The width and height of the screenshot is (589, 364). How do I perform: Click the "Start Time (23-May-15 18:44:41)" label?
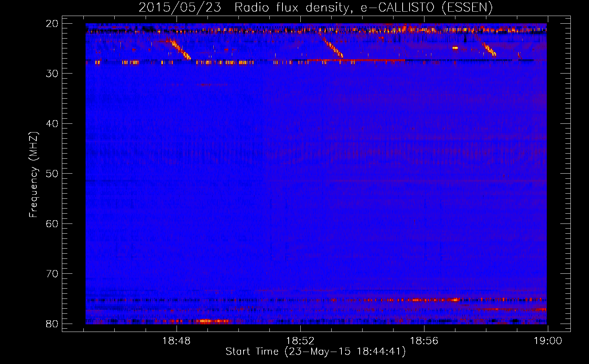point(316,352)
